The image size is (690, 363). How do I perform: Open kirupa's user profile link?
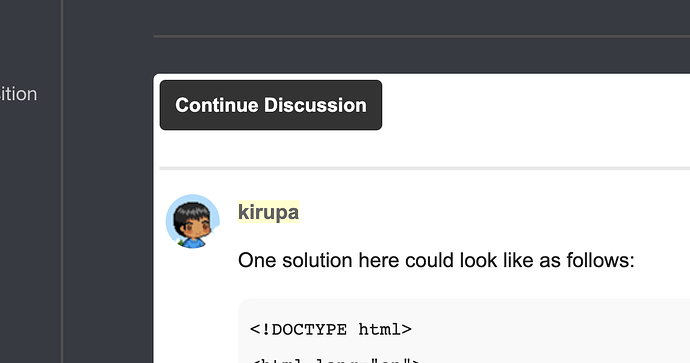pos(268,212)
